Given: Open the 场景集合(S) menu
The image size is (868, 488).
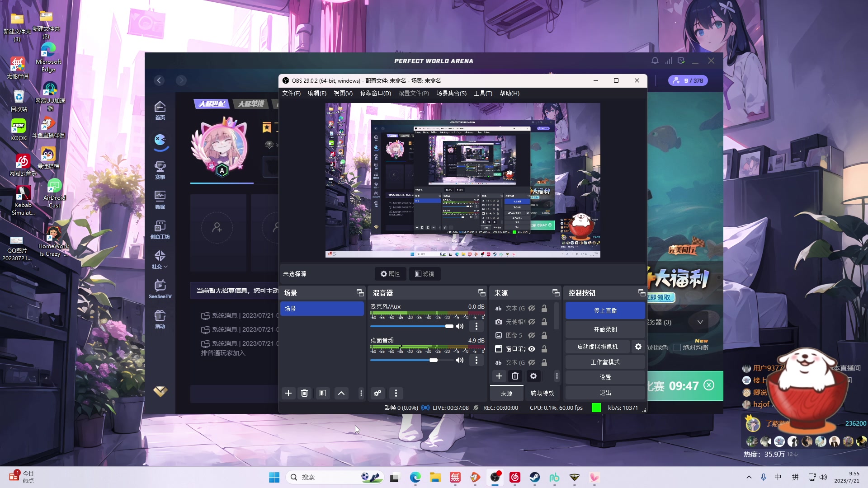Looking at the screenshot, I should click(451, 93).
